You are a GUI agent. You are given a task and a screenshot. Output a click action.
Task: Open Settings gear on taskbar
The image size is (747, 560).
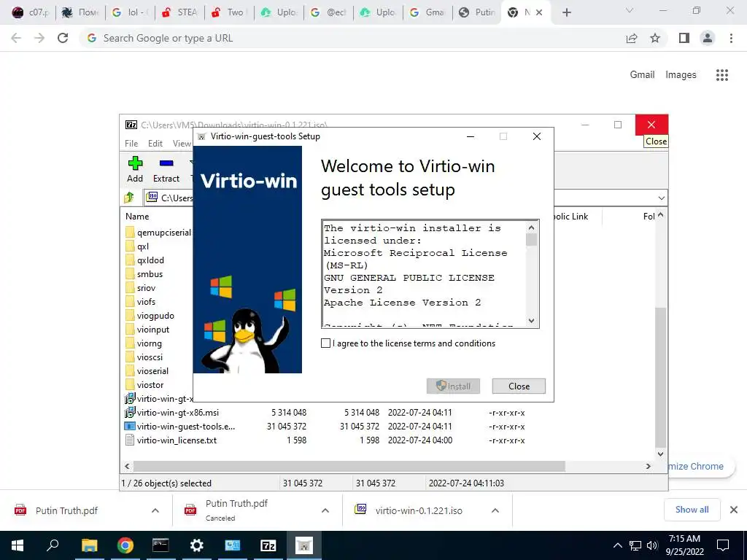pos(196,545)
